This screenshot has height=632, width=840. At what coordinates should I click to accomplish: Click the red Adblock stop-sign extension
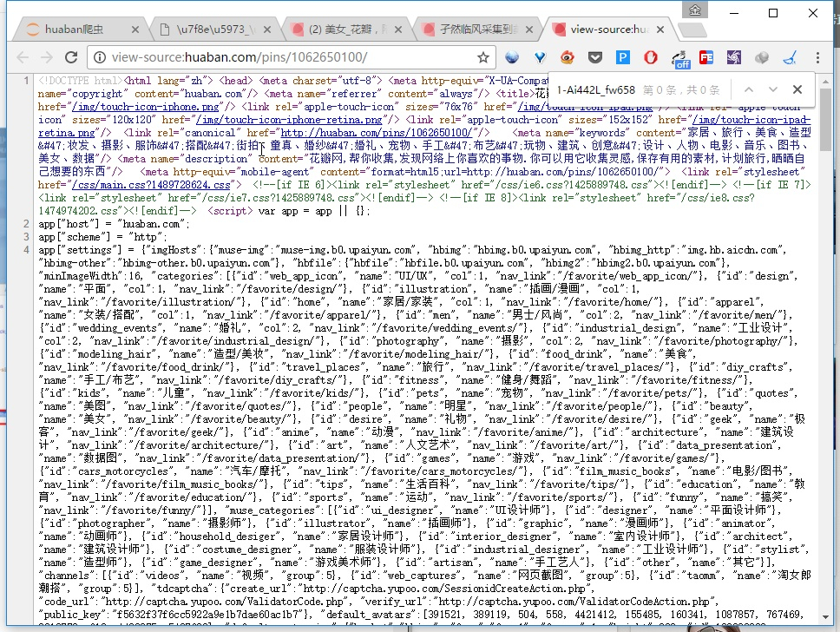[650, 58]
